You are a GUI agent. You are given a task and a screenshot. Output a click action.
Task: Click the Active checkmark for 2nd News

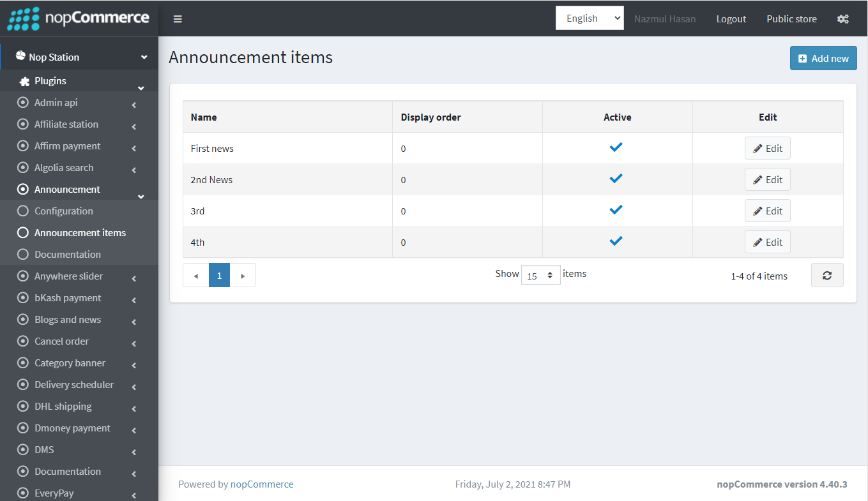pyautogui.click(x=616, y=179)
